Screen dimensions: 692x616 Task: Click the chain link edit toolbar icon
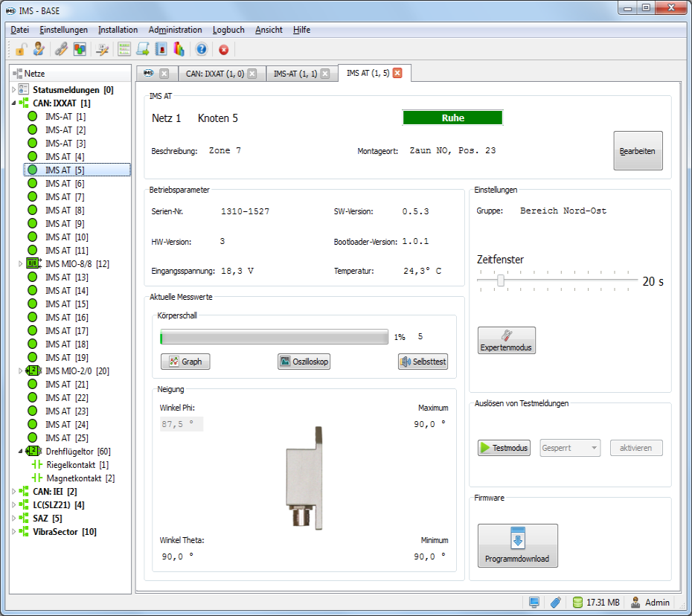click(62, 50)
